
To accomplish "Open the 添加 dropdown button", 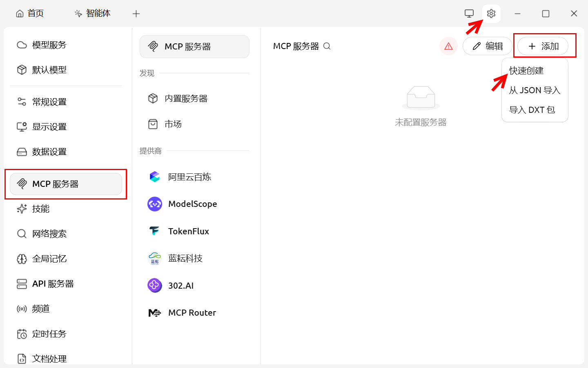I will (543, 46).
